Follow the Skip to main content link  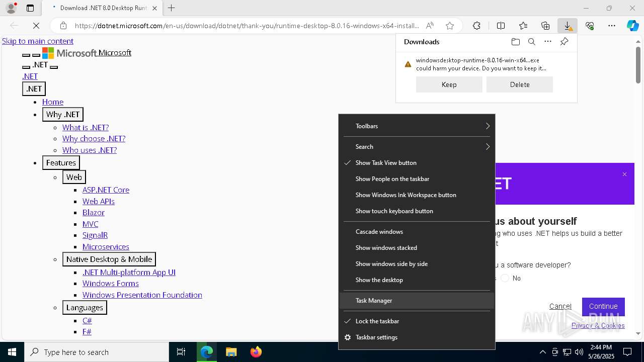38,41
